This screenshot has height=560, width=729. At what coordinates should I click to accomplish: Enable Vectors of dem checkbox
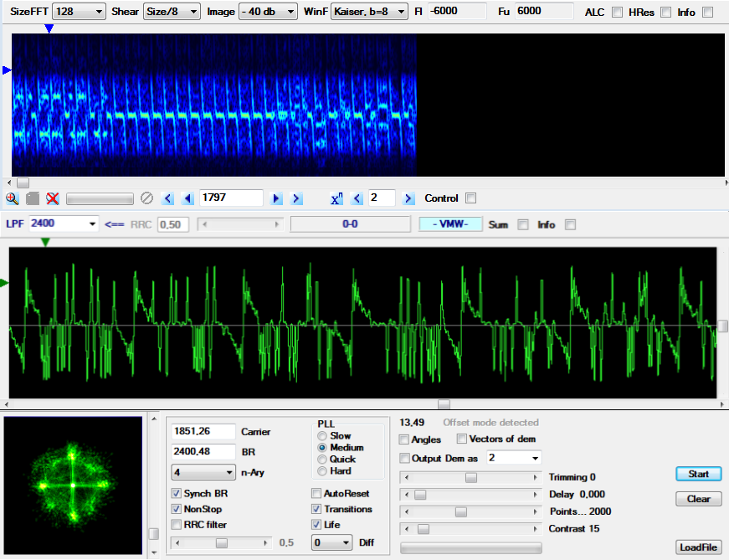[462, 439]
